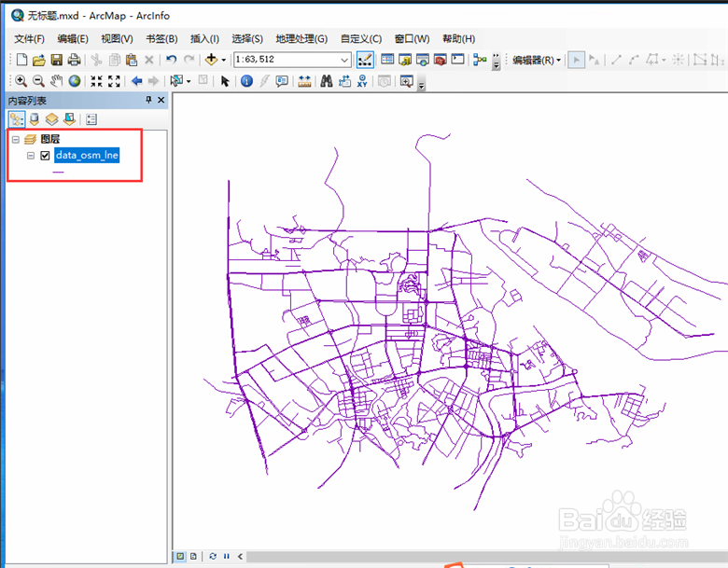Collapse the data_osm_lne layer legend
This screenshot has width=728, height=568.
(x=31, y=156)
